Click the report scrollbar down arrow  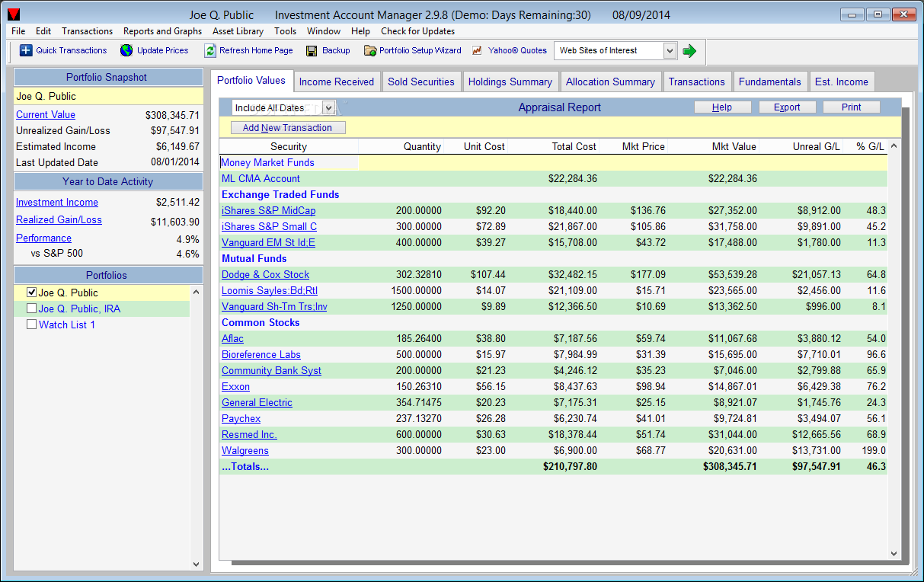coord(894,554)
